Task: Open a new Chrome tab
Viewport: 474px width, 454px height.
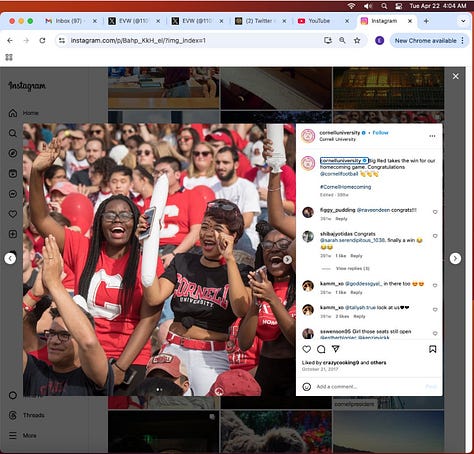Action: point(426,21)
